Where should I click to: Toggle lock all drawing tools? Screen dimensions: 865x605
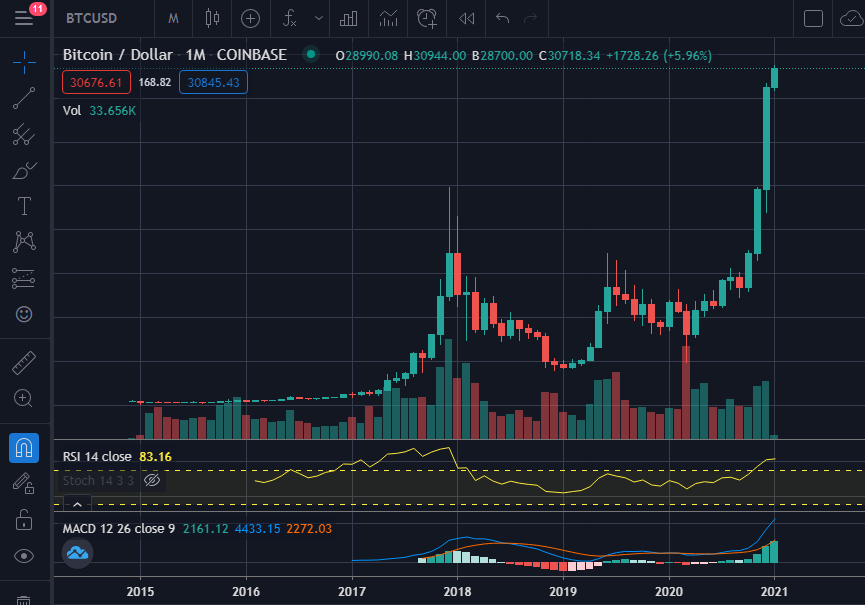(24, 520)
